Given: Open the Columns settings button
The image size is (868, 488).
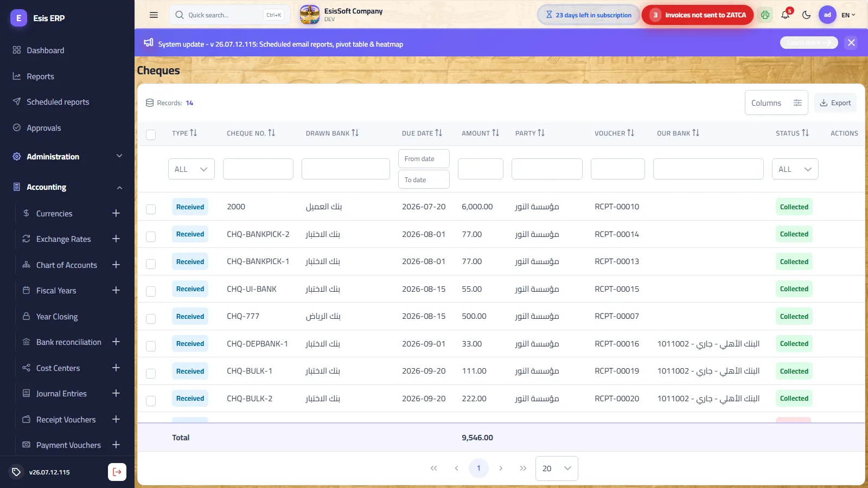Looking at the screenshot, I should (x=776, y=103).
